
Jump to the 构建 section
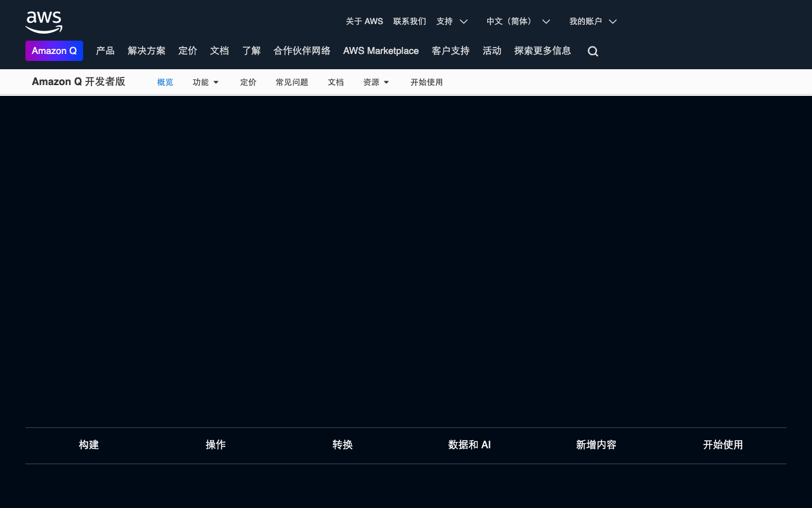pyautogui.click(x=89, y=445)
